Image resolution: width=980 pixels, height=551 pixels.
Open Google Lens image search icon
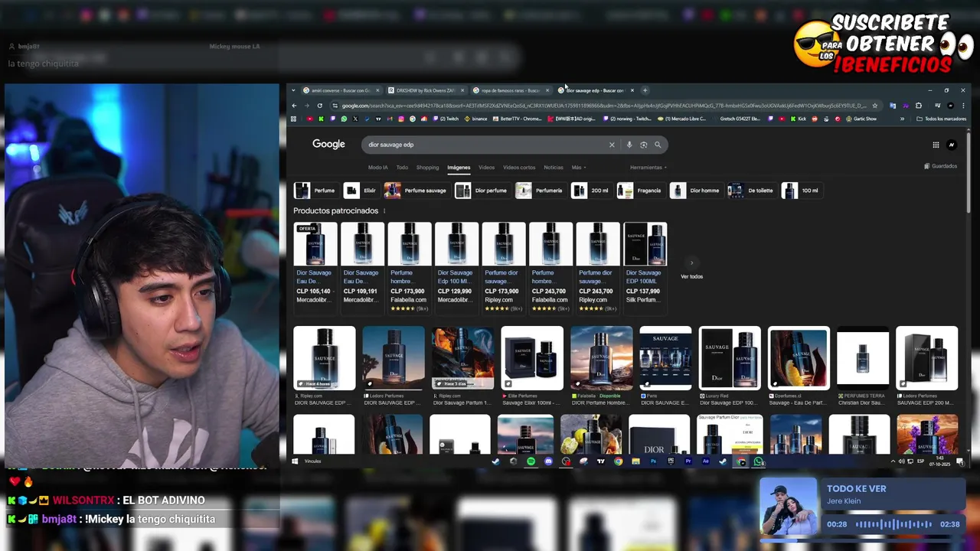click(x=643, y=145)
